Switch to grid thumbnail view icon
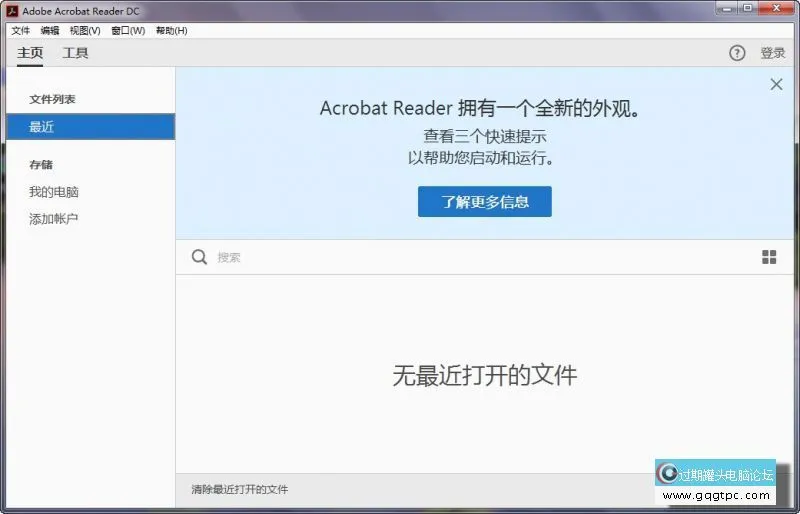The width and height of the screenshot is (800, 514). point(769,257)
